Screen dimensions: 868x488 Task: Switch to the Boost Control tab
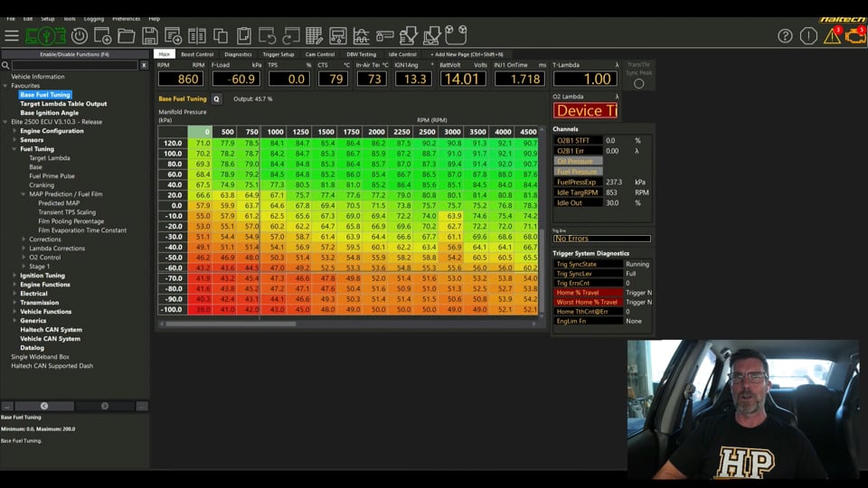pos(197,54)
